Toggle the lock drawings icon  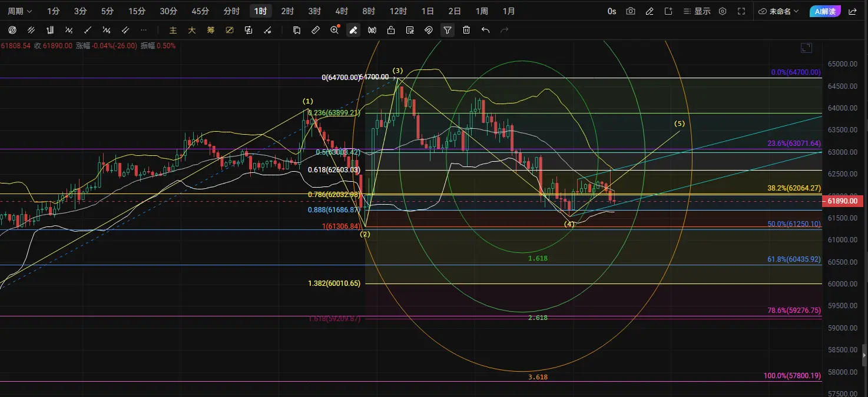pos(391,30)
